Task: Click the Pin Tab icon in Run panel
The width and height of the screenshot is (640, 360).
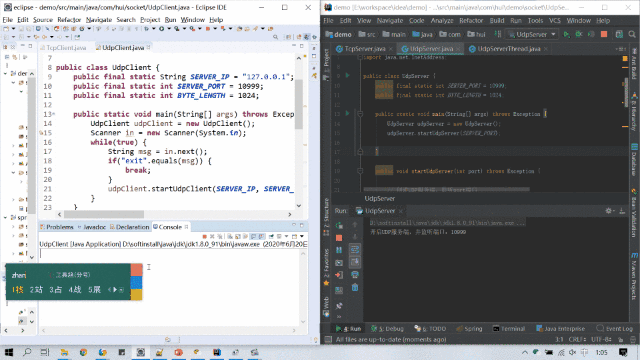Action: point(339,306)
